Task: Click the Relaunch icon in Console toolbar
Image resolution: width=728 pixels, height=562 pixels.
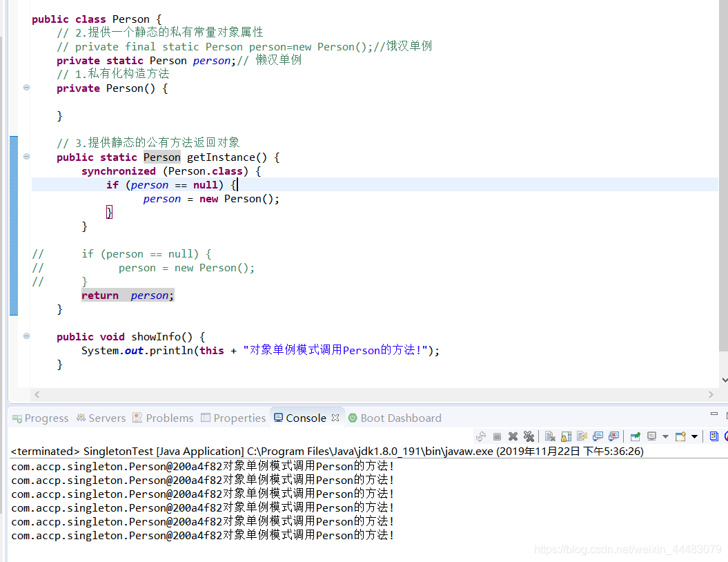Action: click(x=481, y=436)
